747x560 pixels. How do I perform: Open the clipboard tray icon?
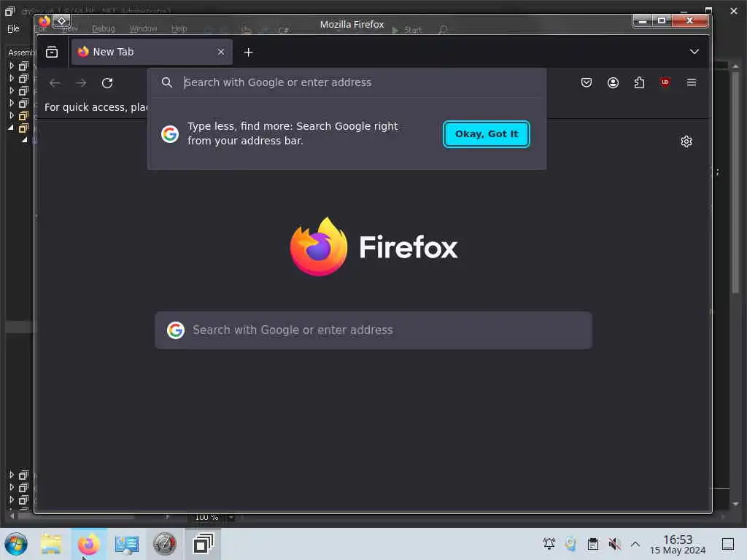point(592,544)
